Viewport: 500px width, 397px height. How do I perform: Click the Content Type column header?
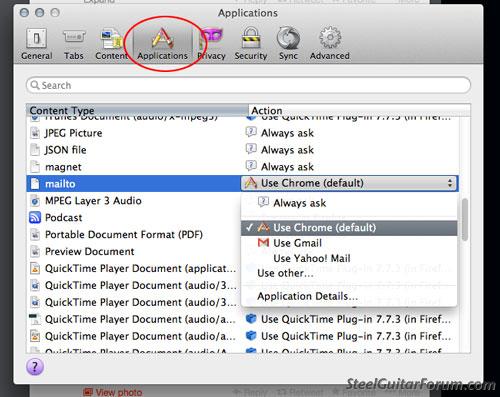pos(137,110)
